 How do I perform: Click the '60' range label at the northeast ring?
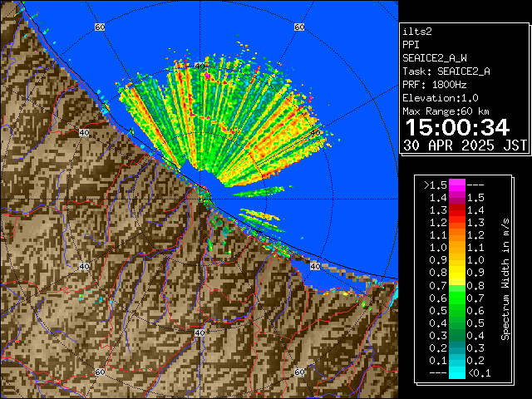pos(299,27)
